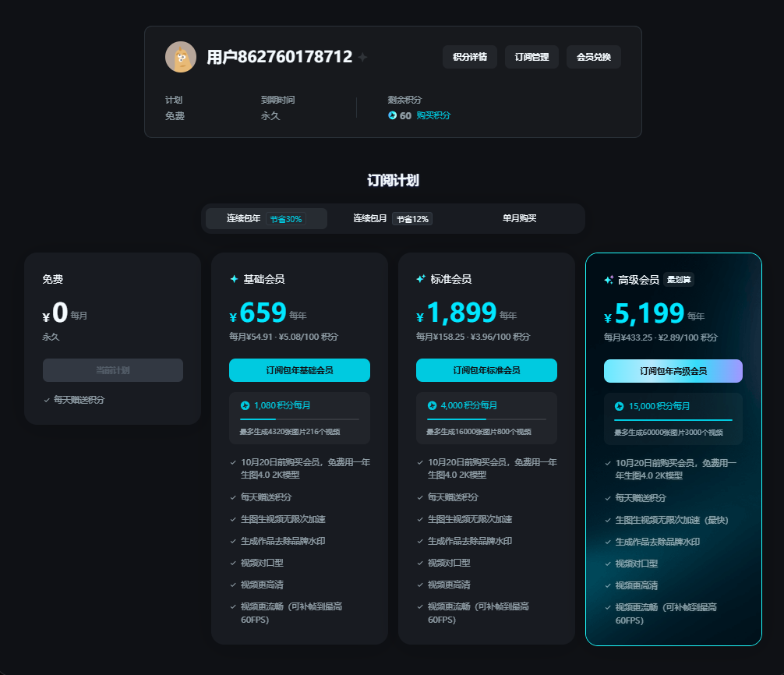Screen dimensions: 784x675
Task: Click the star icon next to 基础会员
Action: [234, 279]
